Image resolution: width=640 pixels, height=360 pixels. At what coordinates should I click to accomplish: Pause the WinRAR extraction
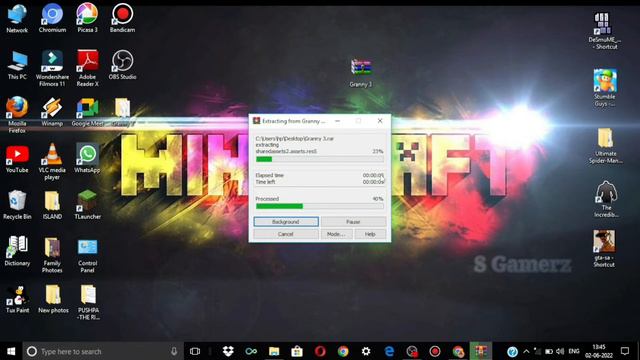tap(353, 222)
